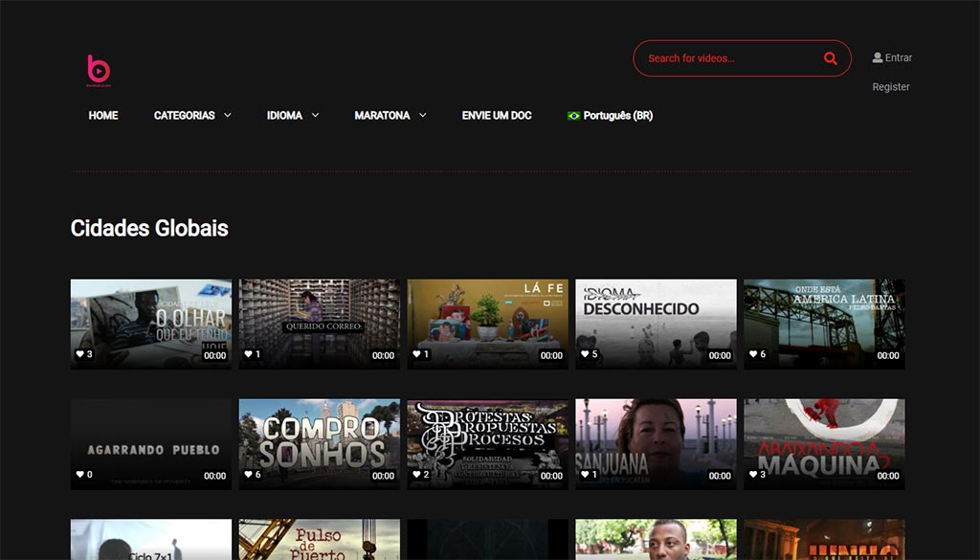The width and height of the screenshot is (980, 560).
Task: Open the Sanjuana video thumbnail
Action: 657,444
